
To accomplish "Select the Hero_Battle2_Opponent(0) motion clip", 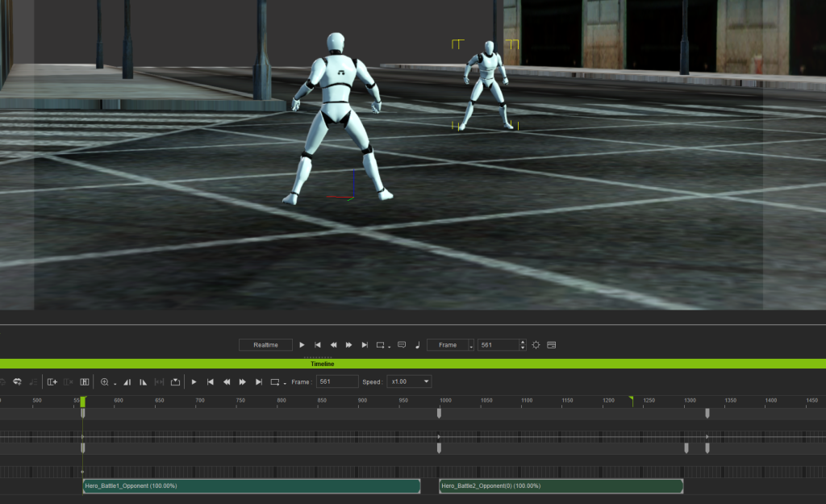I will click(561, 486).
